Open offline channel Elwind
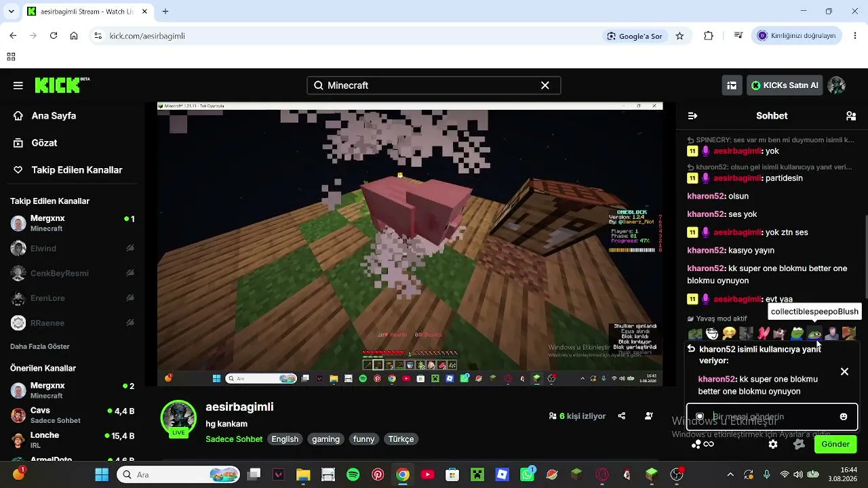 [x=72, y=249]
